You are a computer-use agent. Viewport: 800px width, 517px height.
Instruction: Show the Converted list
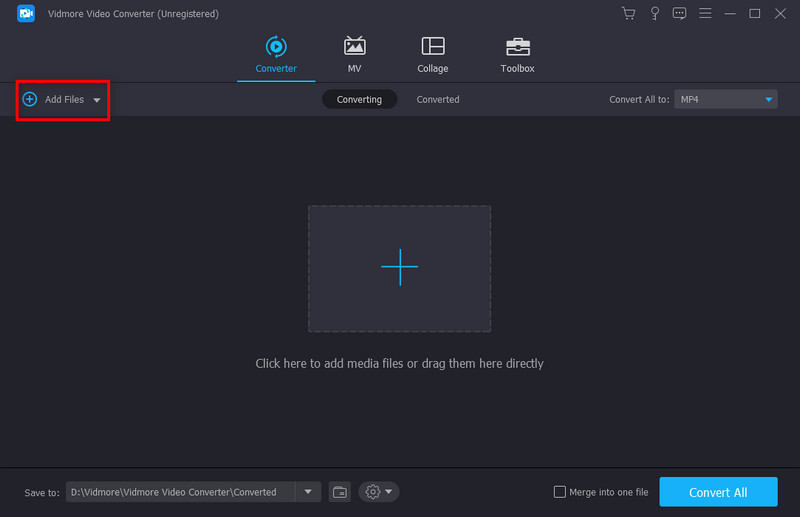438,99
